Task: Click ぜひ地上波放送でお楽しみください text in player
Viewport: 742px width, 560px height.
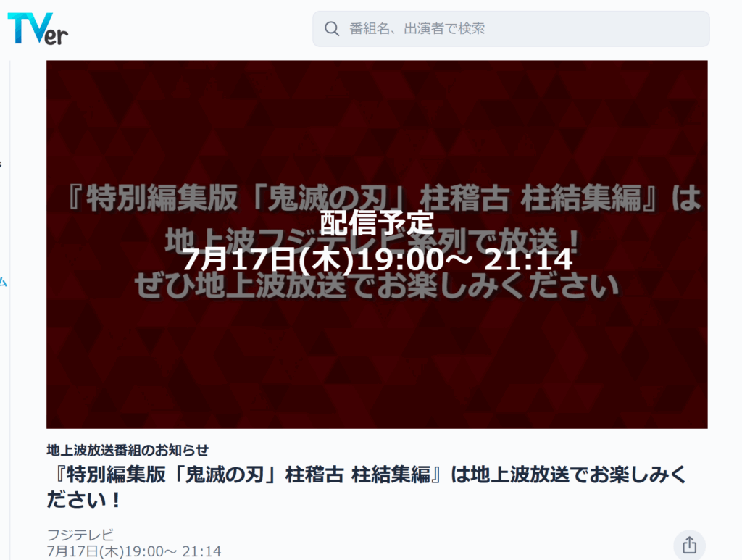Action: click(x=377, y=286)
